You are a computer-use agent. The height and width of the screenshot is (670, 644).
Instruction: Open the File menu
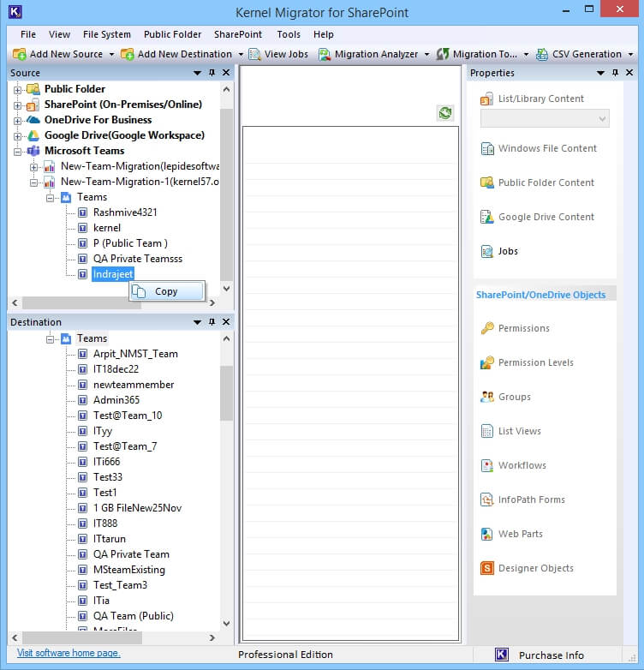[28, 34]
